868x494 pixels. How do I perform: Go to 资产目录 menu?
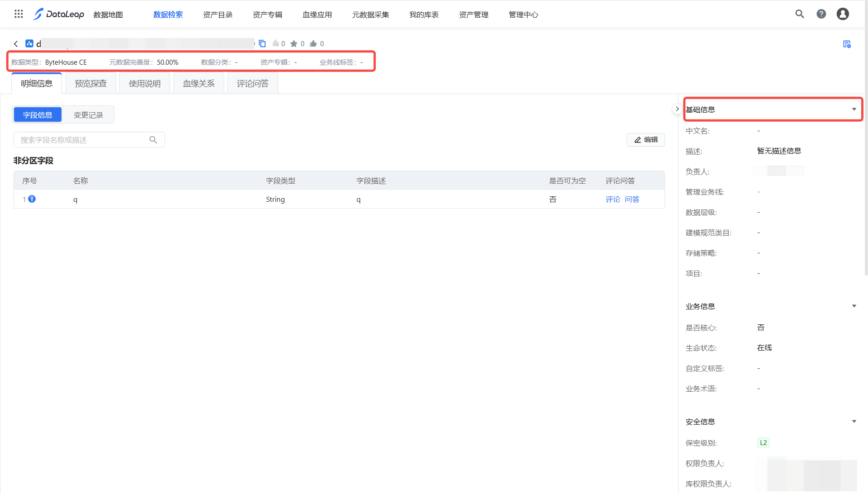pyautogui.click(x=217, y=14)
